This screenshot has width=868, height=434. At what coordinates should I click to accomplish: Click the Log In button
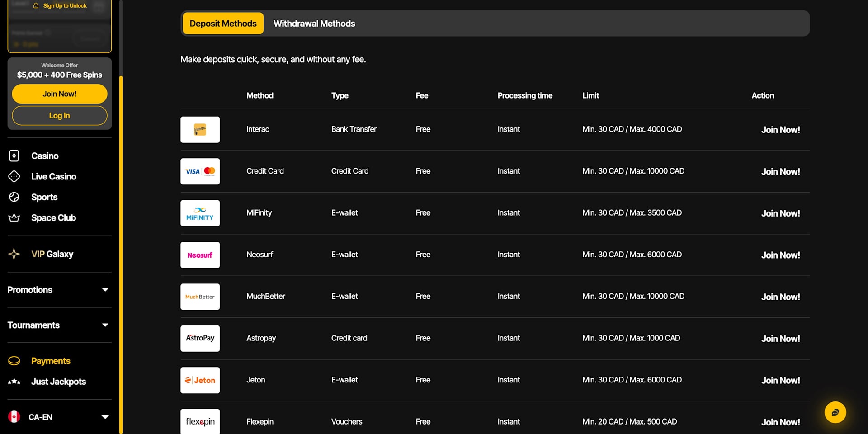point(60,116)
